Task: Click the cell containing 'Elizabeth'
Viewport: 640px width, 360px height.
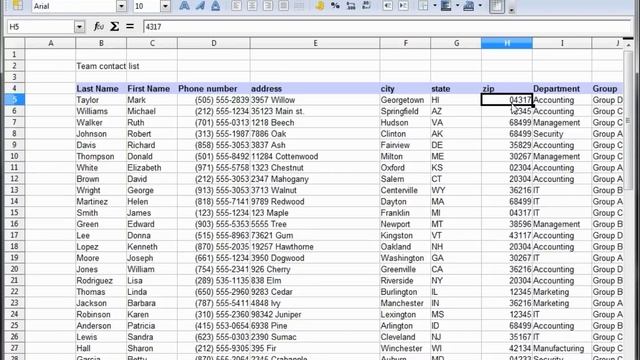Action: click(x=152, y=168)
